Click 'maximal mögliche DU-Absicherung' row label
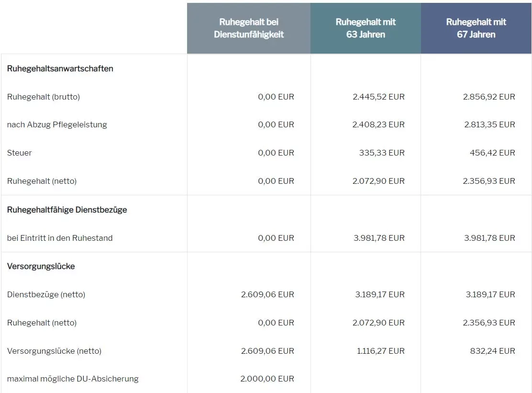The width and height of the screenshot is (532, 393). [73, 379]
